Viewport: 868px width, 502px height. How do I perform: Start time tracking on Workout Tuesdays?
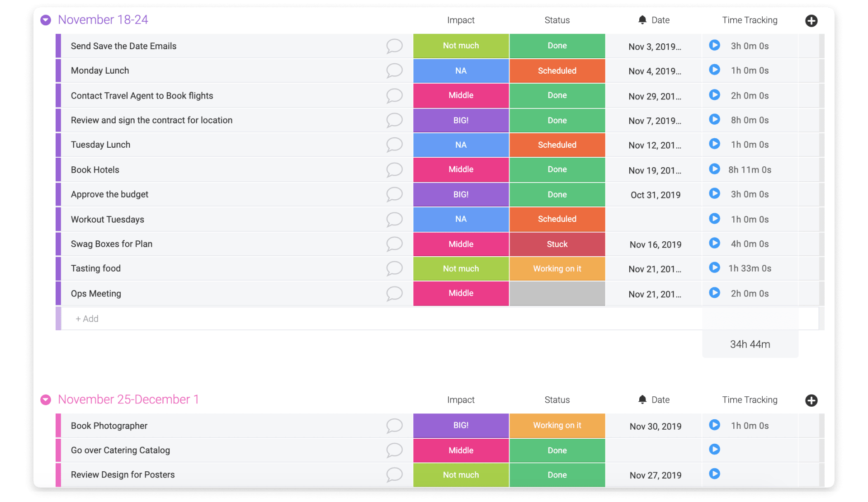click(714, 219)
